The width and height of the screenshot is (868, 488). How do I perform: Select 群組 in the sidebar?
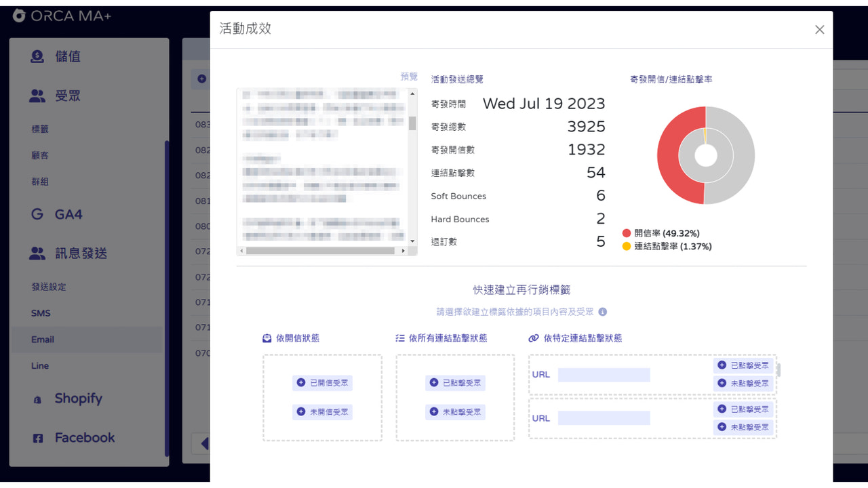[40, 182]
